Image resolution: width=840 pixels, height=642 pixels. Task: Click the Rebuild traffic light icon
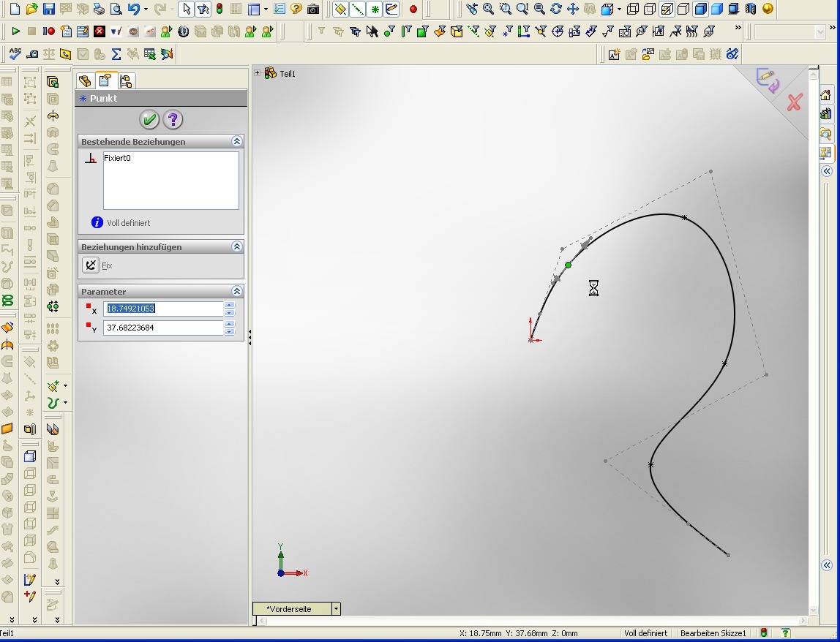click(x=219, y=10)
